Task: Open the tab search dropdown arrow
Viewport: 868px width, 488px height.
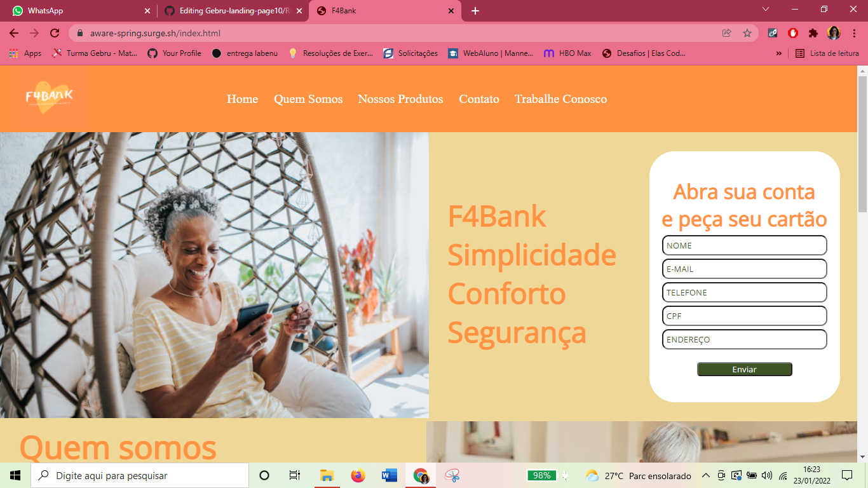Action: [766, 10]
